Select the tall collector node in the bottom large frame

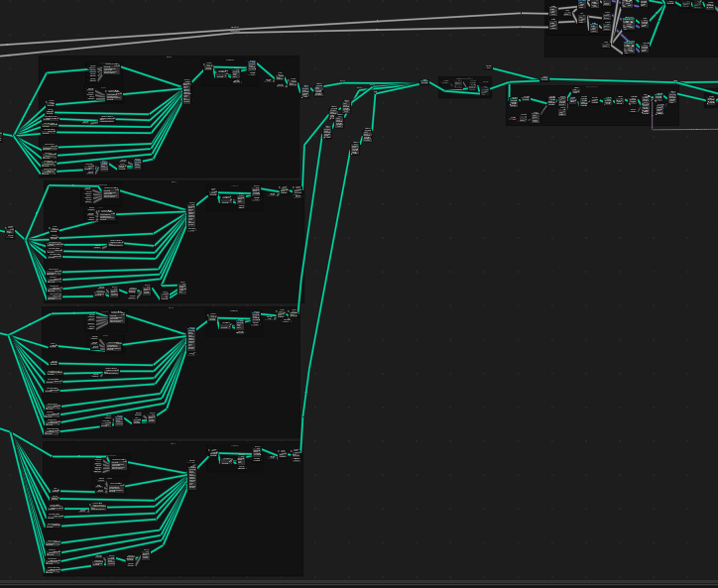coord(192,477)
